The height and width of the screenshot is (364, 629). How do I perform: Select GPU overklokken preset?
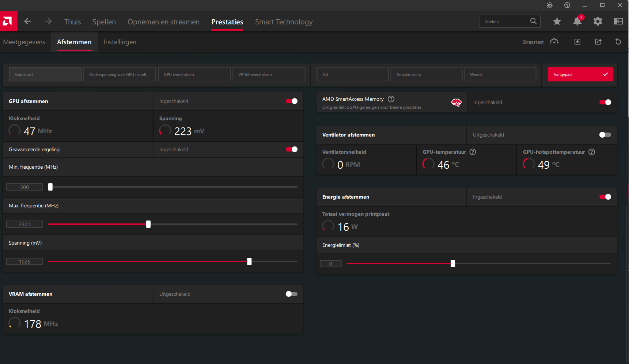(x=194, y=74)
